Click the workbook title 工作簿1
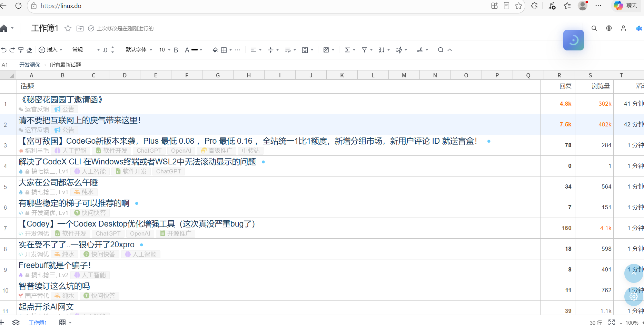 click(x=45, y=28)
